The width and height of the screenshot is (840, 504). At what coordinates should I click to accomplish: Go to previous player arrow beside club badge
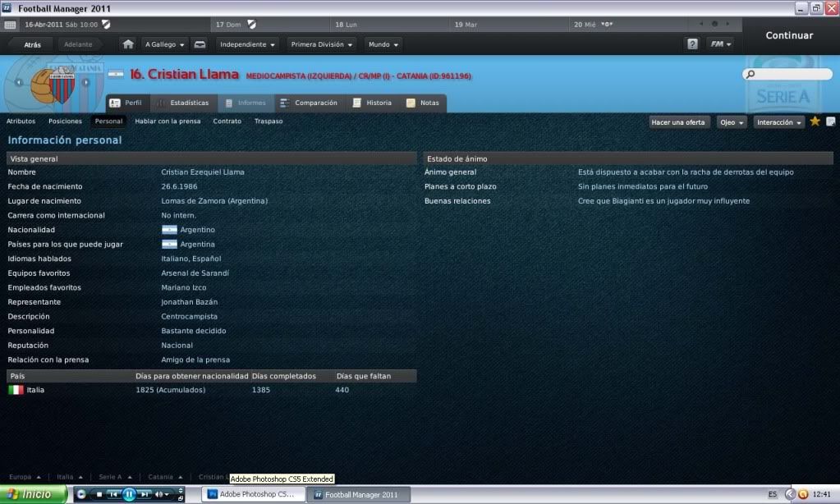click(19, 82)
